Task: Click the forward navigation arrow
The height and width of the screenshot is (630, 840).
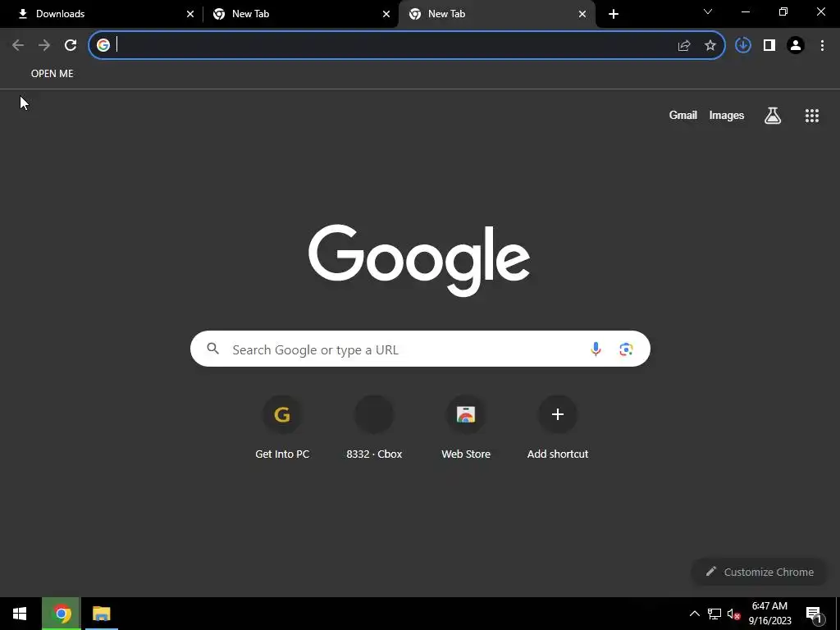Action: point(44,46)
